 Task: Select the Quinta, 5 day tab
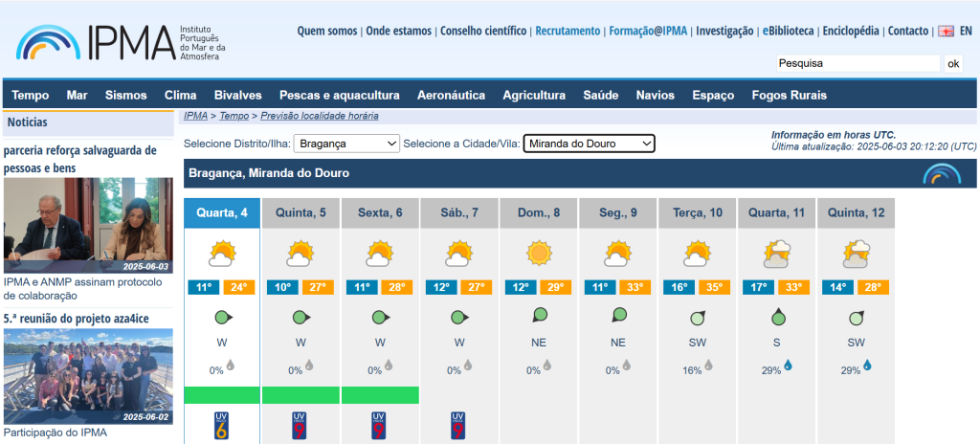pyautogui.click(x=301, y=212)
